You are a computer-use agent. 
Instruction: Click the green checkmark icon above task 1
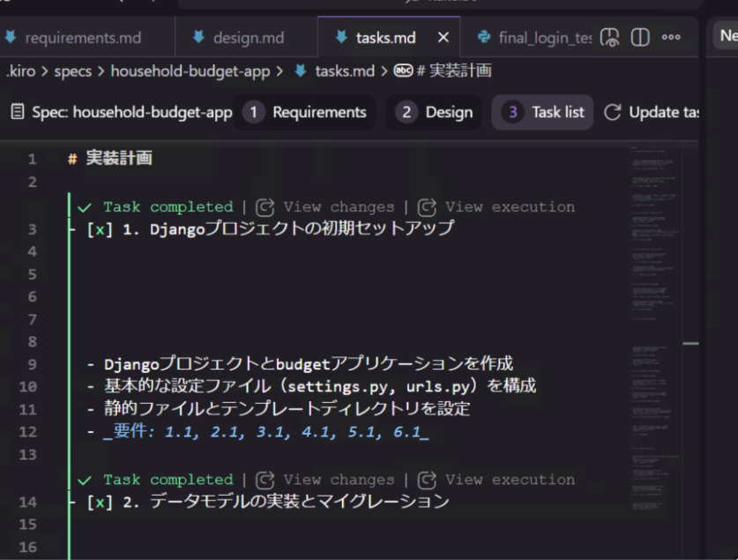85,207
